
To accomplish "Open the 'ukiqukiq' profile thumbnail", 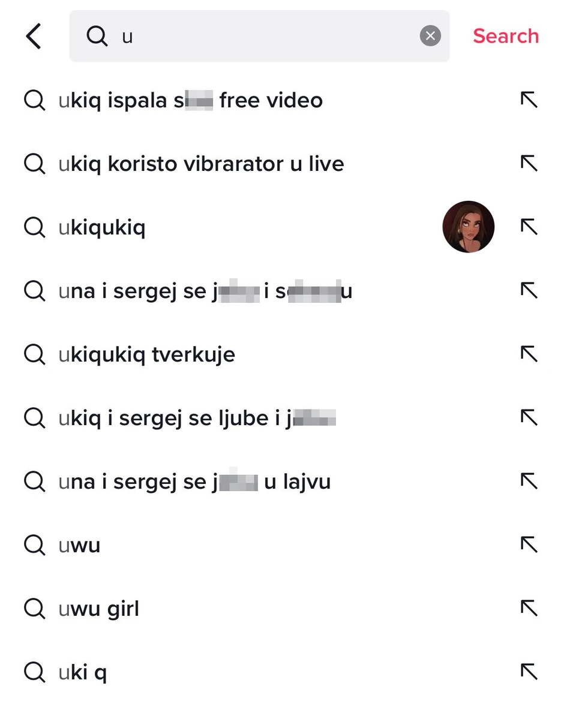I will coord(469,227).
